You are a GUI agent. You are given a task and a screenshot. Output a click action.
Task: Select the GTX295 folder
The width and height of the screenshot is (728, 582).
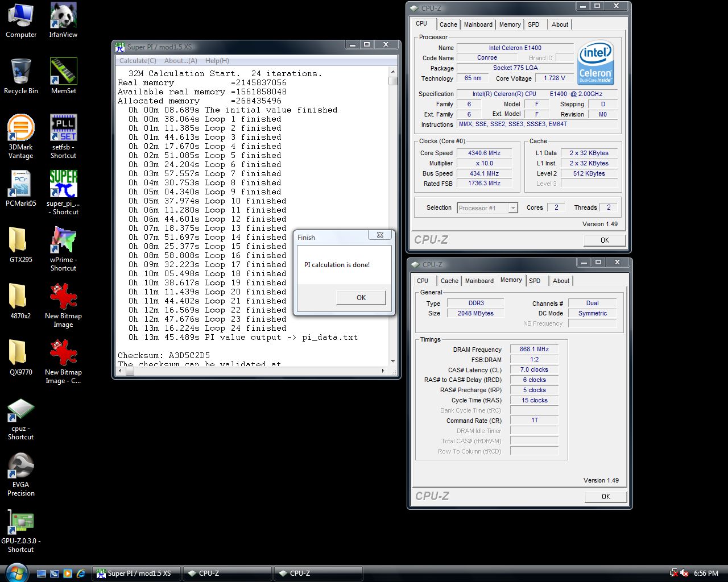click(x=21, y=246)
